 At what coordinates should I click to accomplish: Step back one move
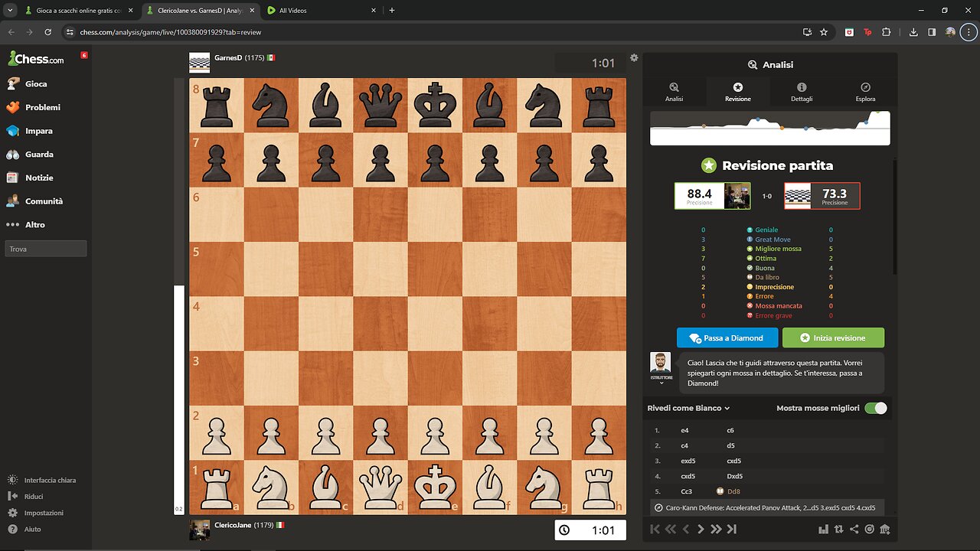(x=686, y=529)
